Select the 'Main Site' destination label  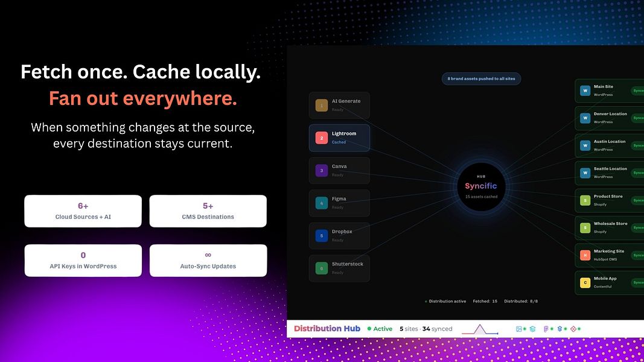604,87
